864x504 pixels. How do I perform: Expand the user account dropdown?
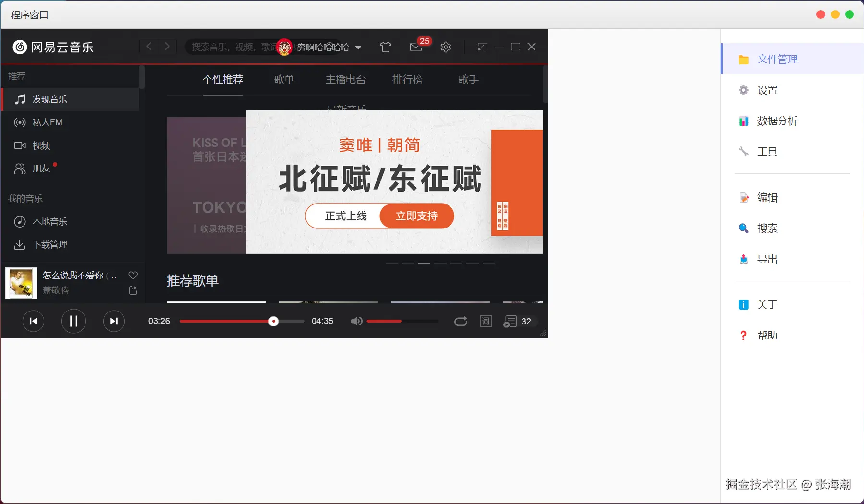pos(357,47)
